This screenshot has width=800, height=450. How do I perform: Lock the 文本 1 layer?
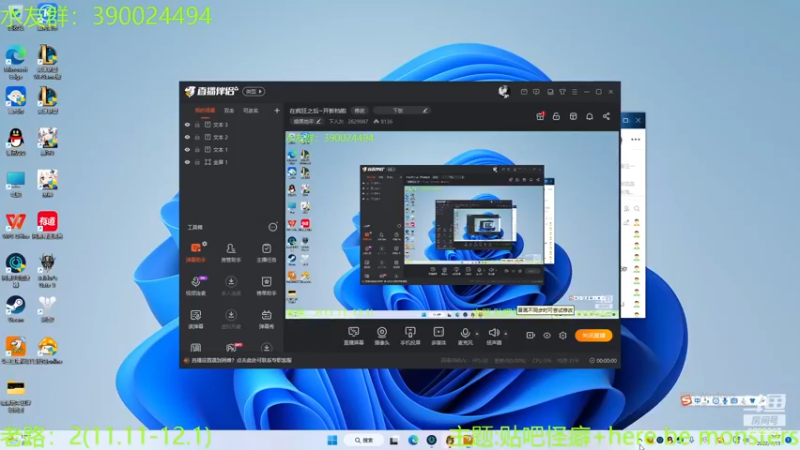coord(197,149)
